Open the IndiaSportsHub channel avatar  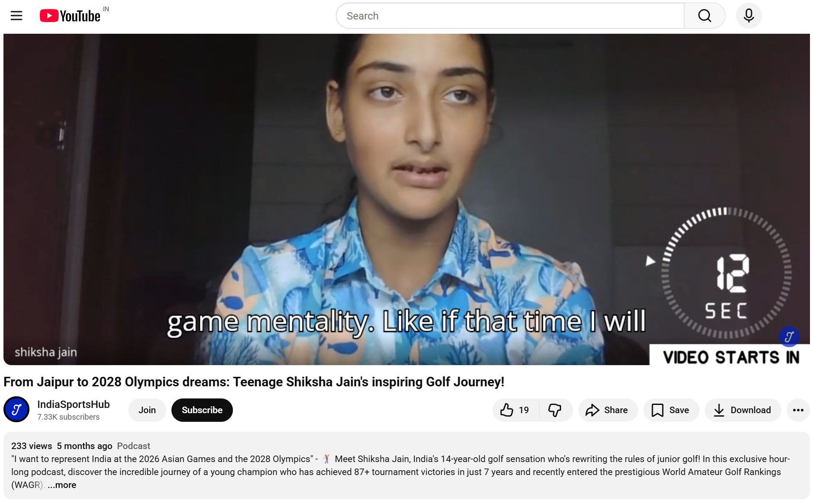tap(16, 409)
